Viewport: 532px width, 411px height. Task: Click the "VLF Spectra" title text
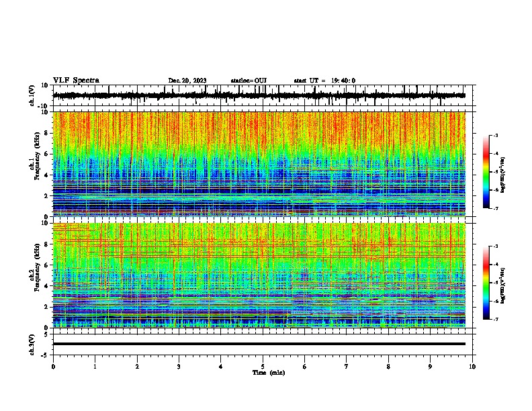pos(76,81)
